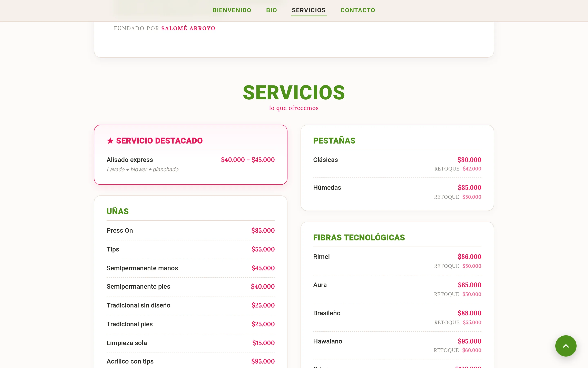Click the $55.000 Tips price
The width and height of the screenshot is (588, 368).
pyautogui.click(x=263, y=249)
